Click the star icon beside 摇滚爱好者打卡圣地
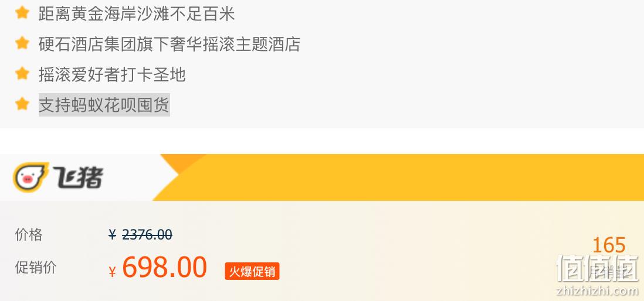The height and width of the screenshot is (301, 644). click(22, 74)
